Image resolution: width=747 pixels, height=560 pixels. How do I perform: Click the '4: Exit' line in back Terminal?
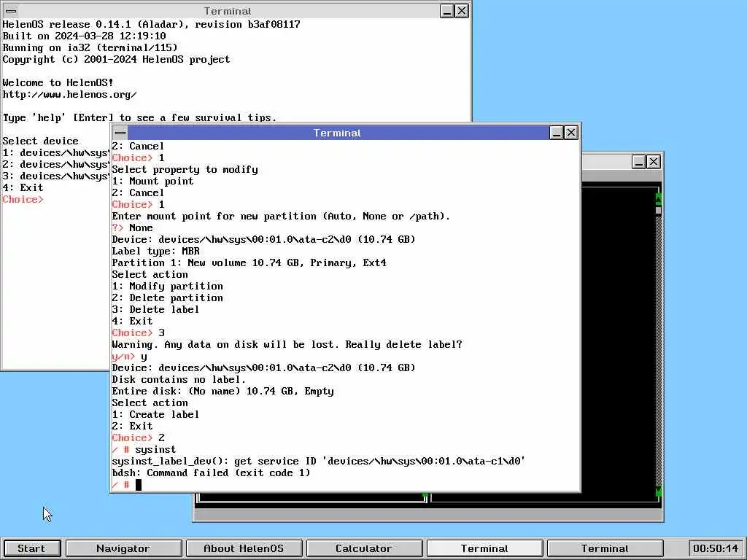pyautogui.click(x=23, y=187)
